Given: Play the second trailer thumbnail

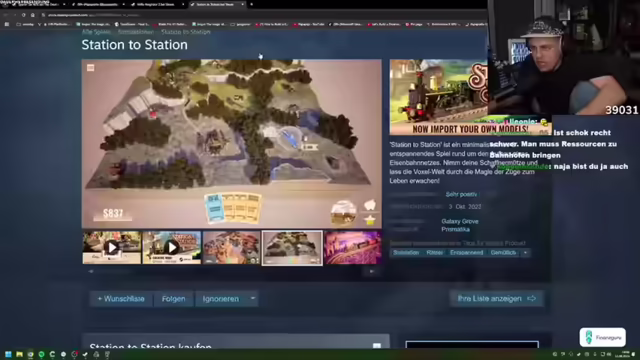Looking at the screenshot, I should pyautogui.click(x=172, y=247).
